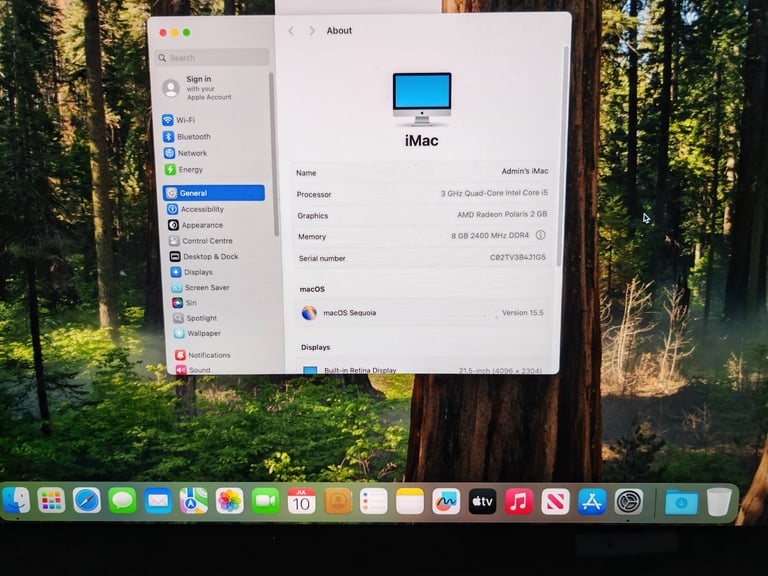Open the Trash in the Dock
The height and width of the screenshot is (576, 768).
coord(719,502)
